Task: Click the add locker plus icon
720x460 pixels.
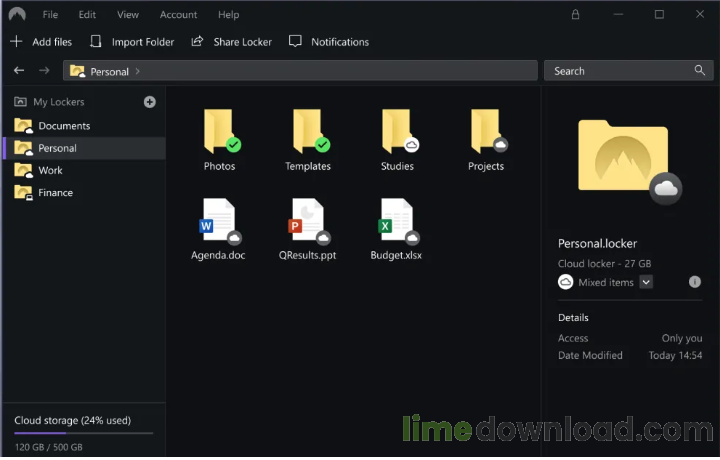Action: 150,102
